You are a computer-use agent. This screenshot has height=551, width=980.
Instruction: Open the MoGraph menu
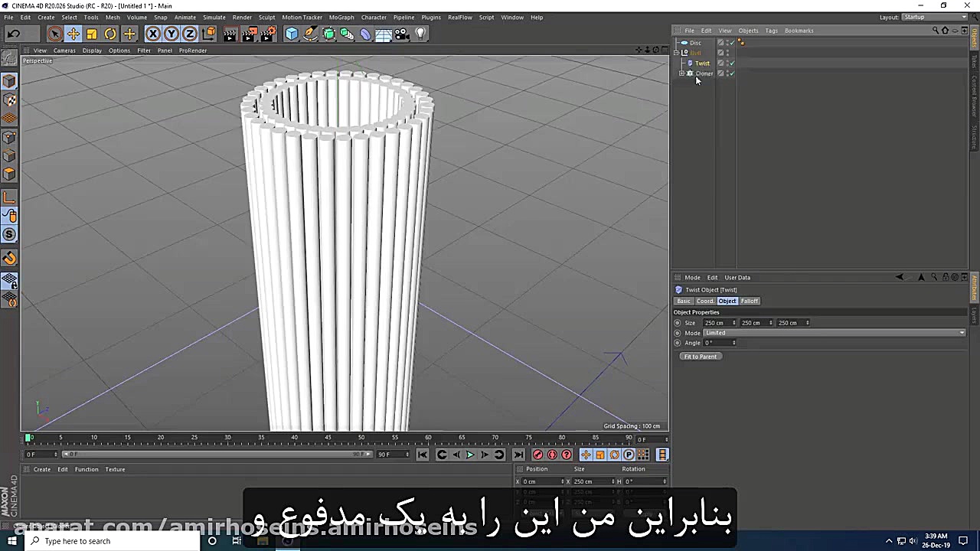[341, 17]
